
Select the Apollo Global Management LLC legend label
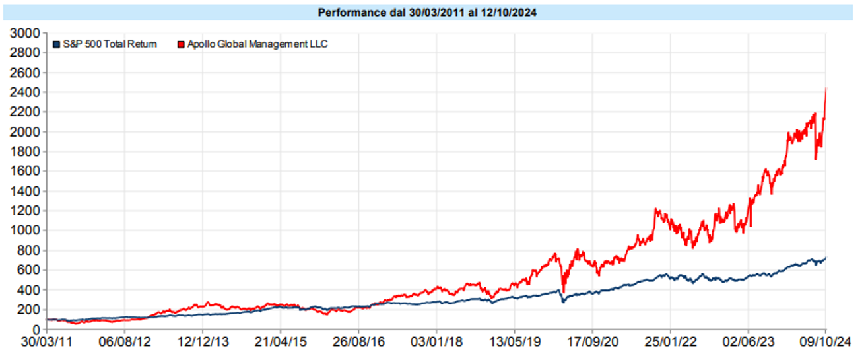(257, 44)
